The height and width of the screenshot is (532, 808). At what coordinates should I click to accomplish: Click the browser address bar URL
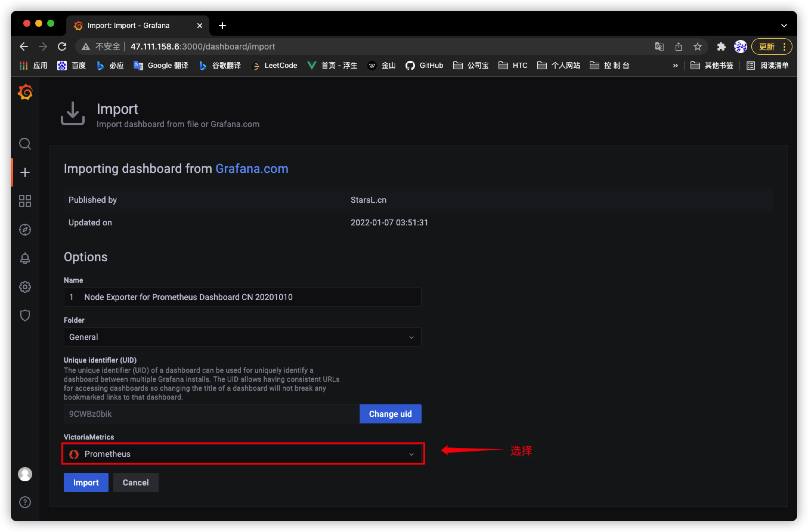pos(203,47)
